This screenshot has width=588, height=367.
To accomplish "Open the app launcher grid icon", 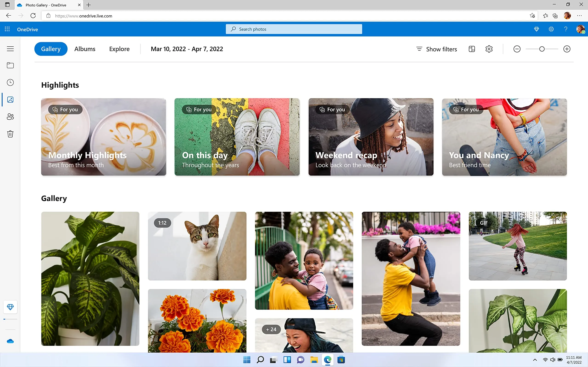I will coord(7,29).
